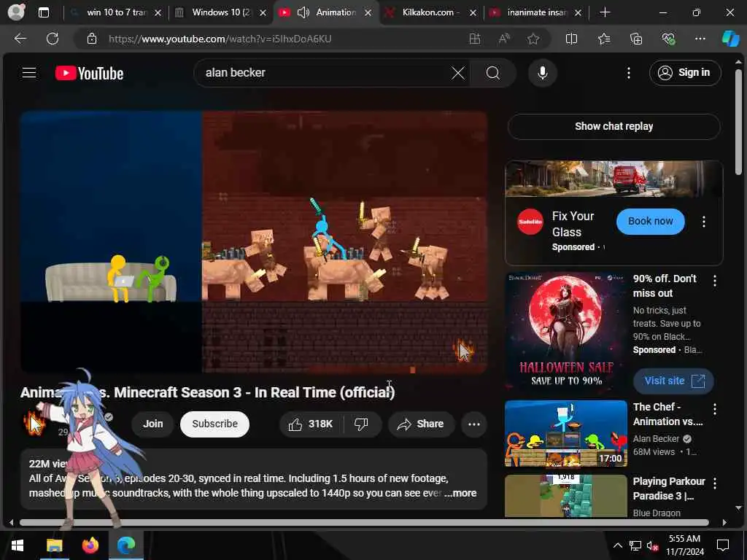Open File Explorer from taskbar
This screenshot has height=560, width=747.
(x=54, y=545)
